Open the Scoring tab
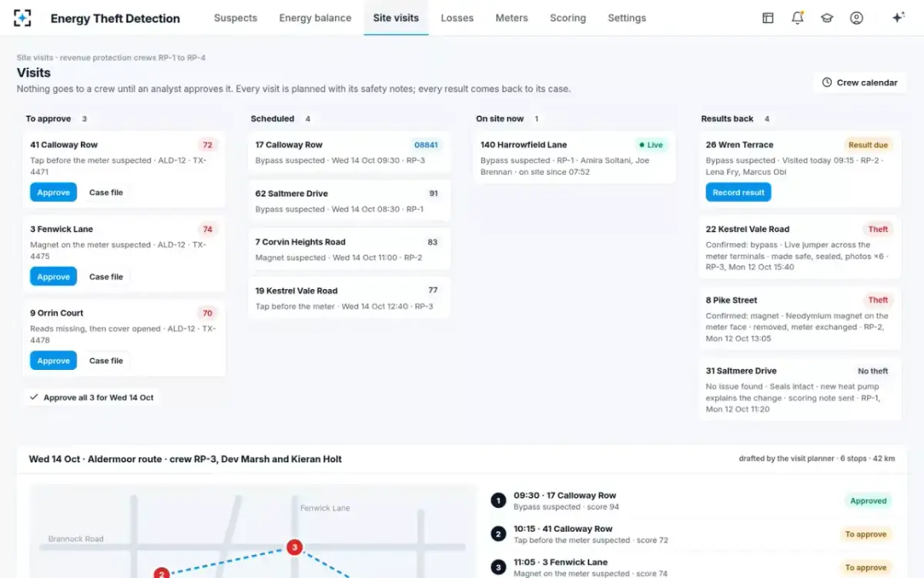This screenshot has height=578, width=924. coord(567,18)
